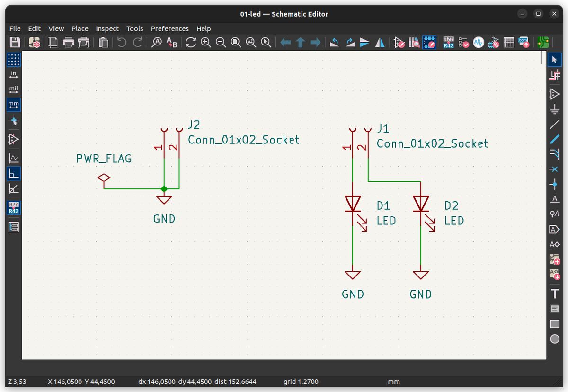The image size is (568, 392).
Task: Navigate forward with the right arrow
Action: pyautogui.click(x=316, y=43)
